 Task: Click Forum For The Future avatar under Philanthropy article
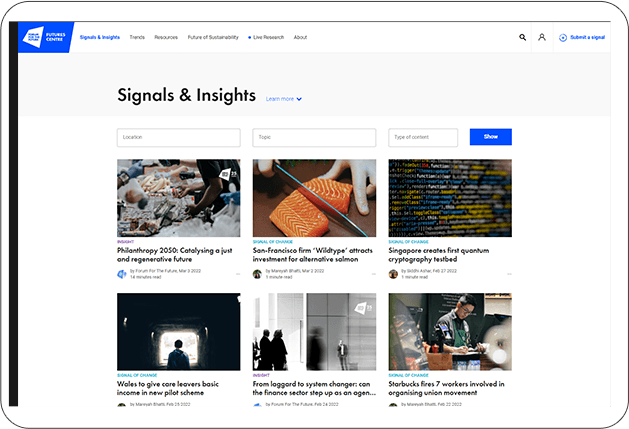122,274
